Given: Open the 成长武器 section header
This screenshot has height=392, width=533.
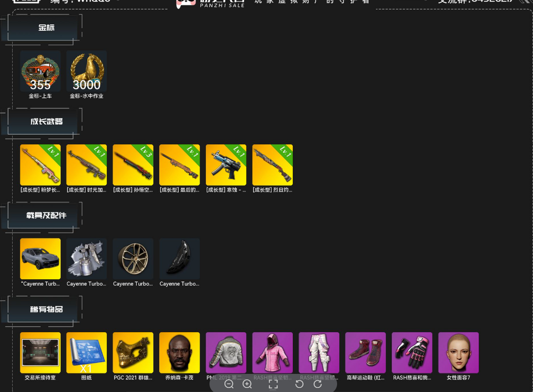Looking at the screenshot, I should tap(46, 121).
